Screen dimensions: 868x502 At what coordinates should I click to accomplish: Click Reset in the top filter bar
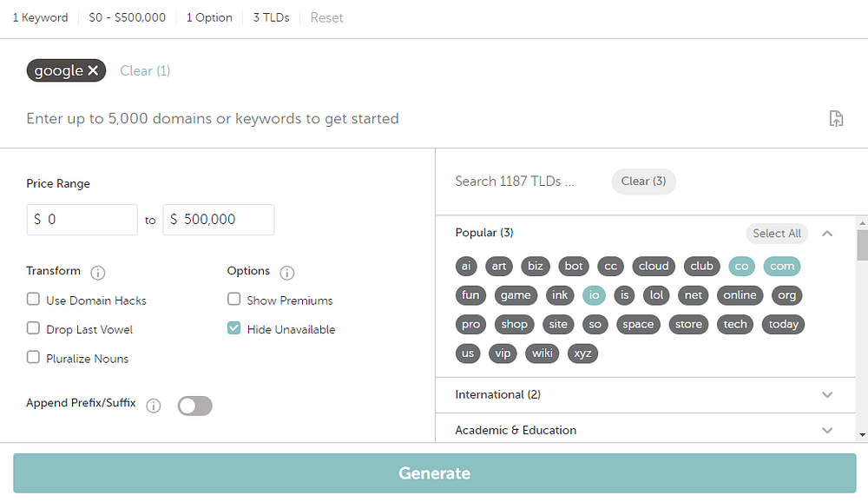(x=326, y=17)
